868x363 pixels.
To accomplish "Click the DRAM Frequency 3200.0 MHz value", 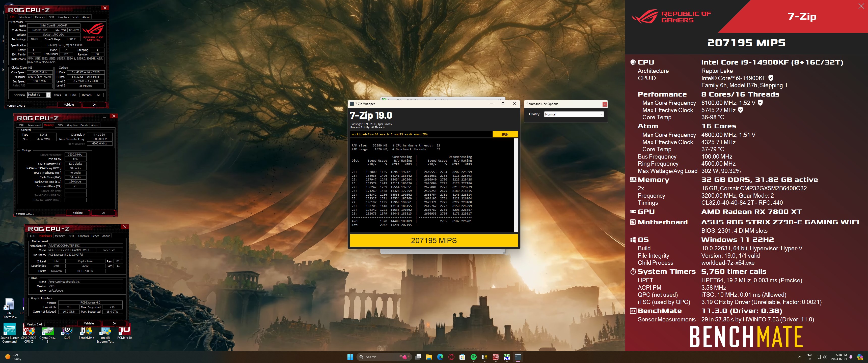I will click(x=75, y=155).
